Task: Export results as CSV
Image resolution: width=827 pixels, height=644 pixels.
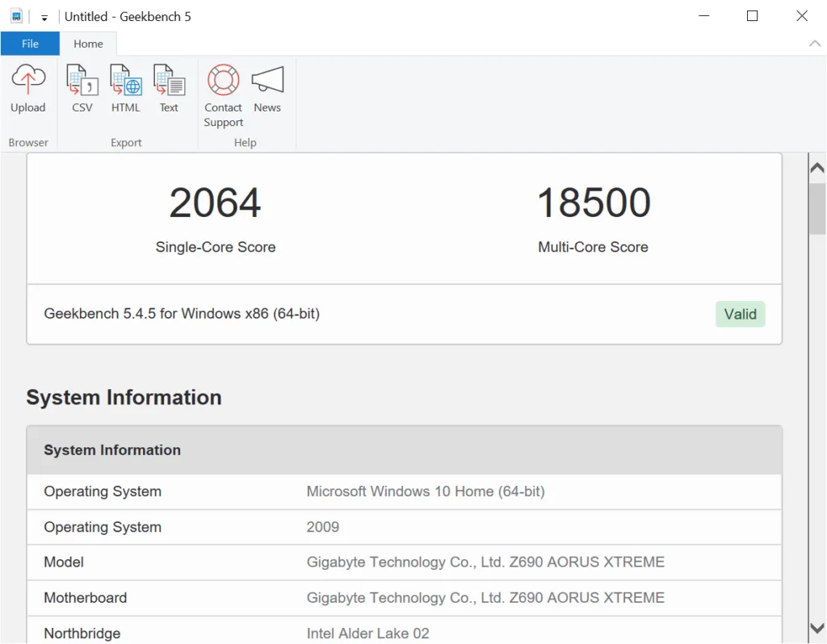Action: (x=82, y=89)
